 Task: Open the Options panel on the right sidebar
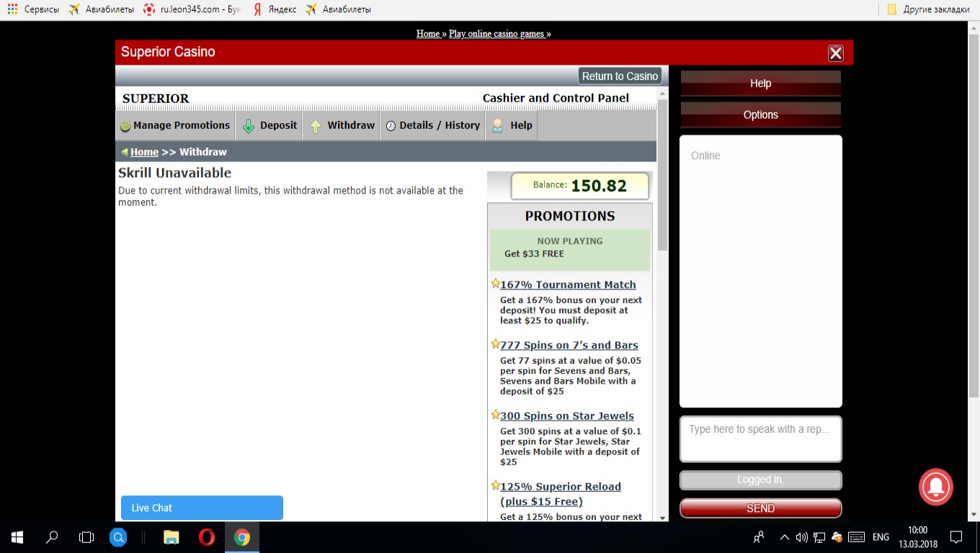click(760, 114)
